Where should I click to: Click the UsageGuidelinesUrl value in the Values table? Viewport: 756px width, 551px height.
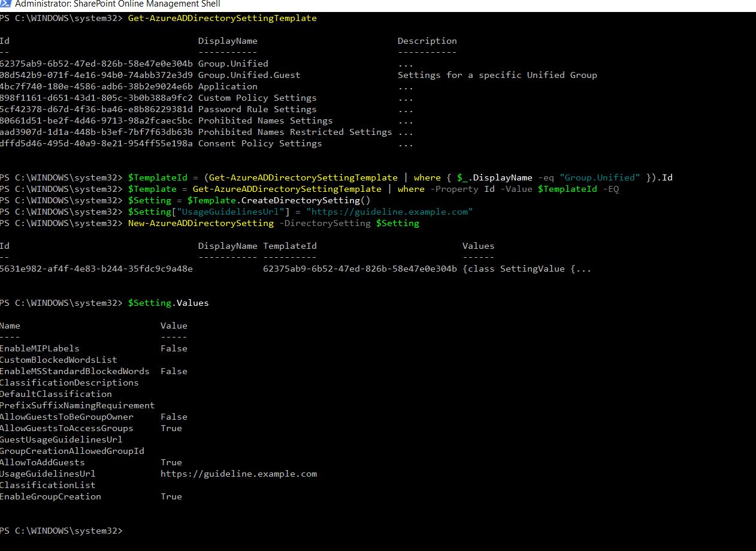[238, 474]
